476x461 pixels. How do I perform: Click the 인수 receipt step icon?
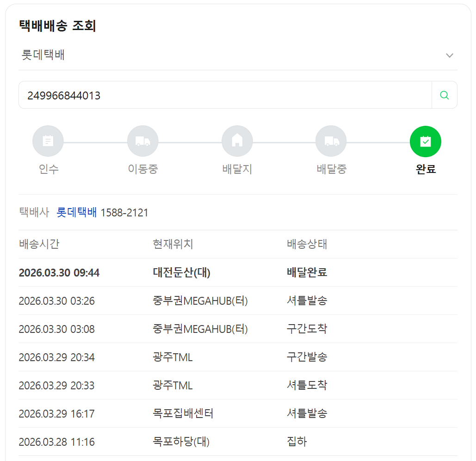tap(48, 141)
